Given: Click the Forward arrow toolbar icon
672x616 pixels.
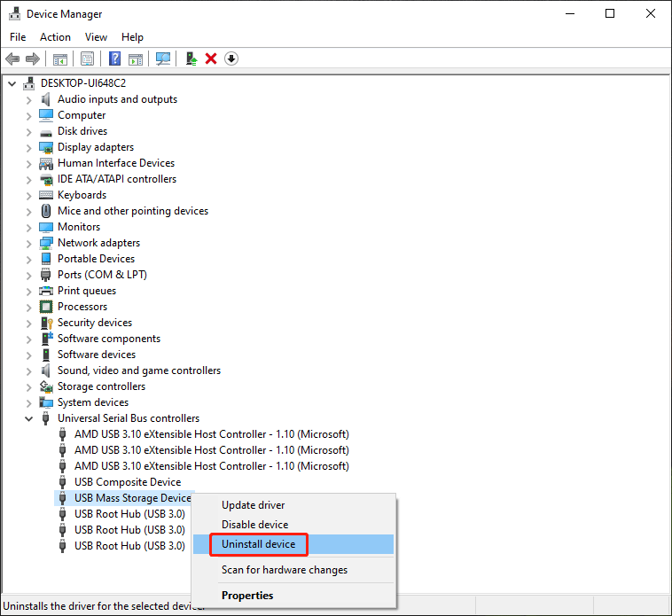Looking at the screenshot, I should tap(33, 58).
